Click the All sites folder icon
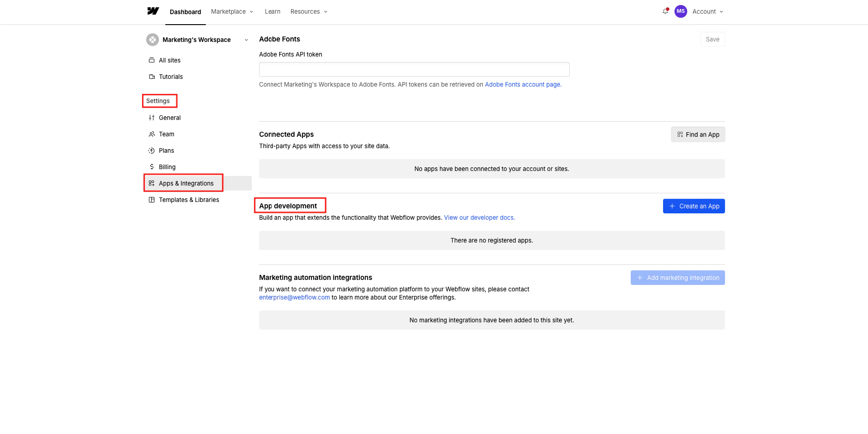 [x=152, y=60]
